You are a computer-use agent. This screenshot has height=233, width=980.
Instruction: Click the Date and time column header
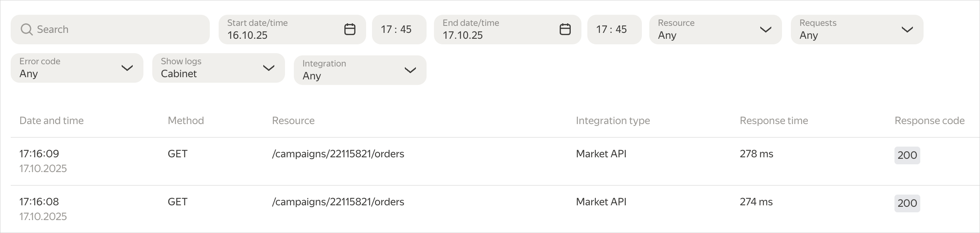51,120
